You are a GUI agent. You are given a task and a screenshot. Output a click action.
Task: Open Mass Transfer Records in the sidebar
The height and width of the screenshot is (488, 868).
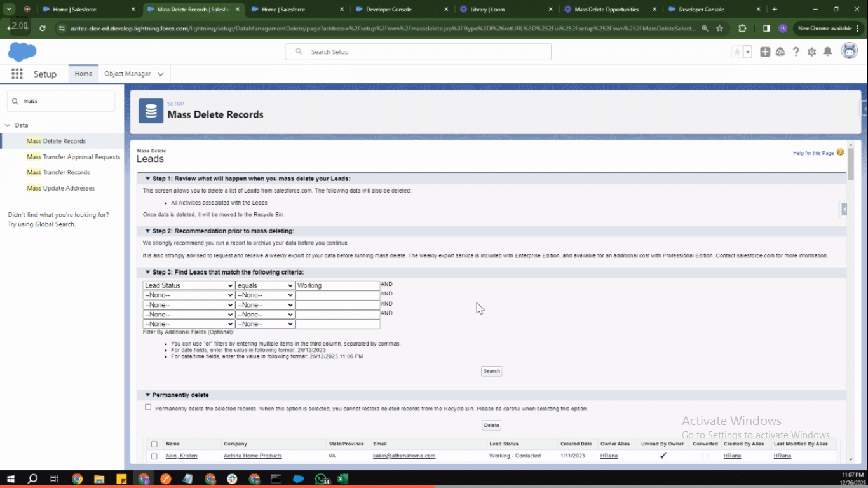[x=58, y=172]
